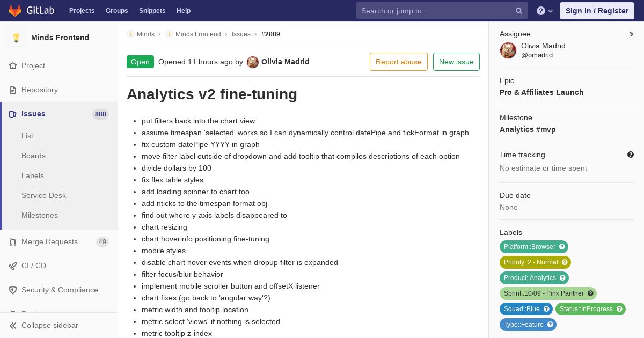Open the Groups menu
Viewport: 644px width, 338px height.
116,11
